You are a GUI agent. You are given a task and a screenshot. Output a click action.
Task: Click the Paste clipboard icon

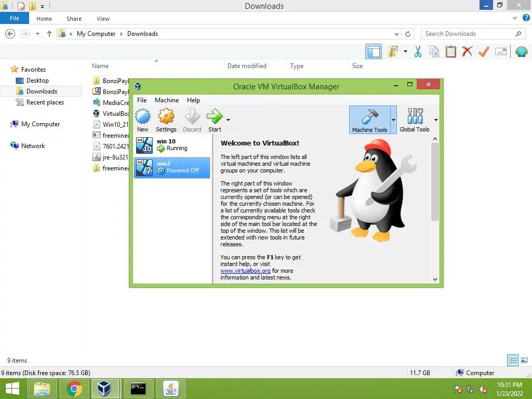click(x=450, y=51)
